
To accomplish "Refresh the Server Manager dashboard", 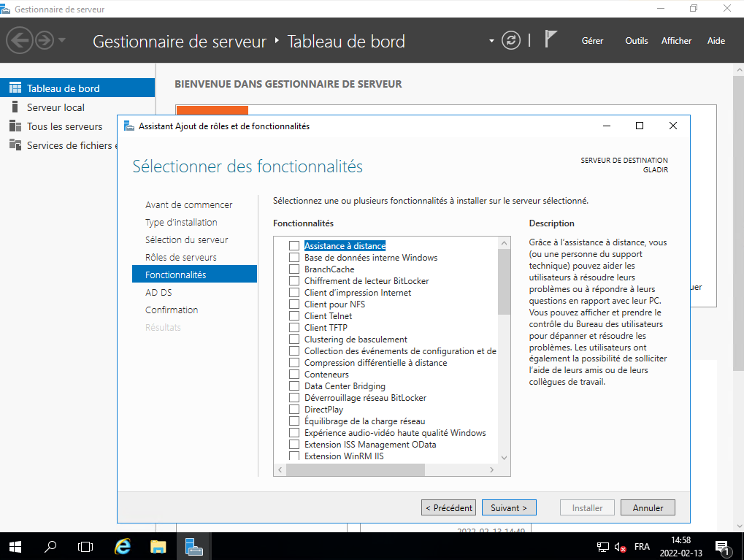I will click(511, 41).
